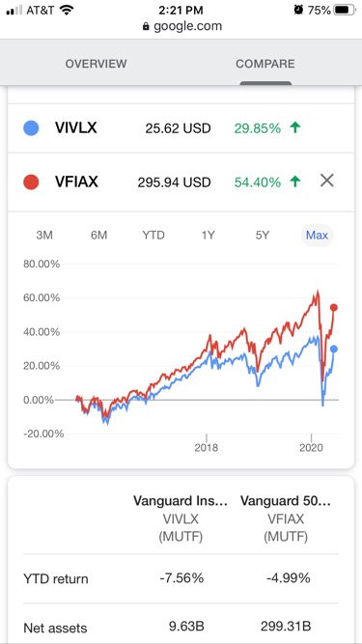Tap the green up arrow beside 29.85%
This screenshot has width=362, height=644.
[294, 128]
